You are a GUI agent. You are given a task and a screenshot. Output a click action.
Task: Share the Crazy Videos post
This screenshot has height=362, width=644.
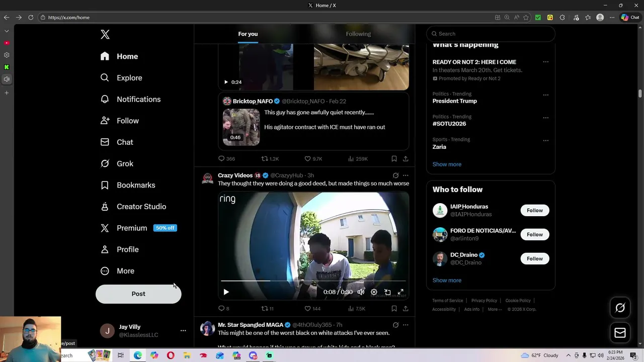406,309
